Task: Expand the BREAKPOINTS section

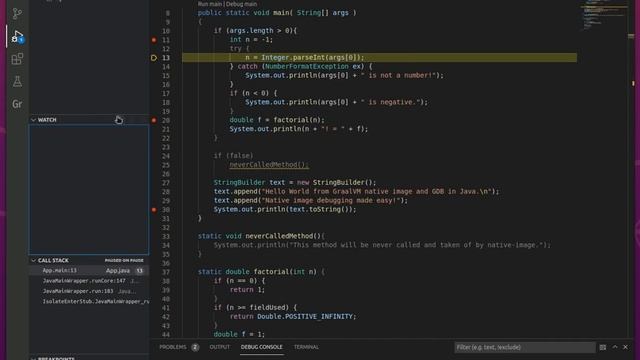Action: click(33, 358)
